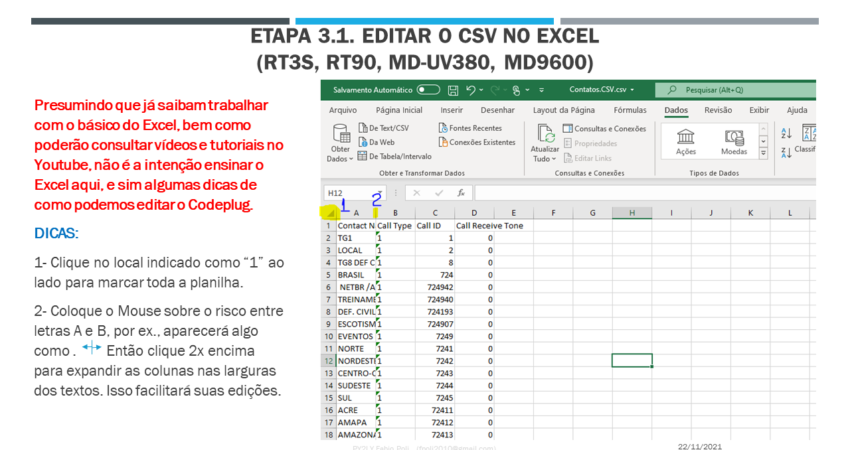
Task: Click the Call ID header cell
Action: [x=435, y=226]
